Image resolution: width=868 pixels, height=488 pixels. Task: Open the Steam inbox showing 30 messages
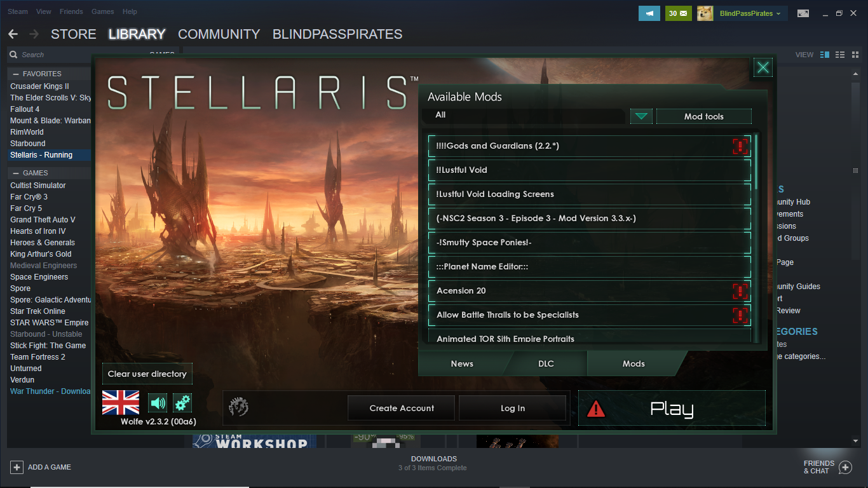tap(679, 13)
